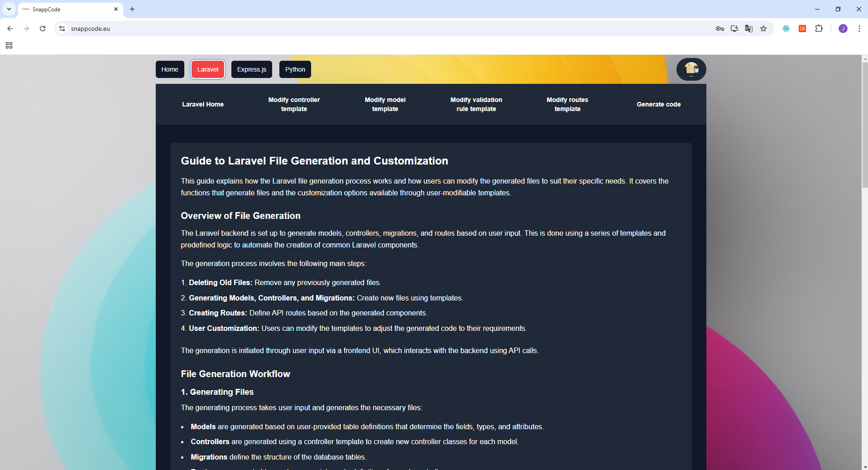Click the scrollbar up arrow
Viewport: 868px width, 470px height.
click(864, 58)
